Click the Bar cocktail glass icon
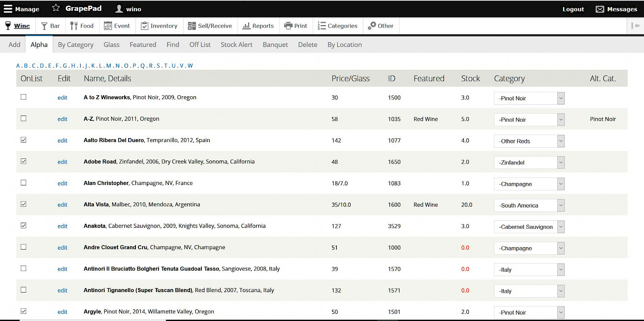The width and height of the screenshot is (644, 321). coord(44,26)
